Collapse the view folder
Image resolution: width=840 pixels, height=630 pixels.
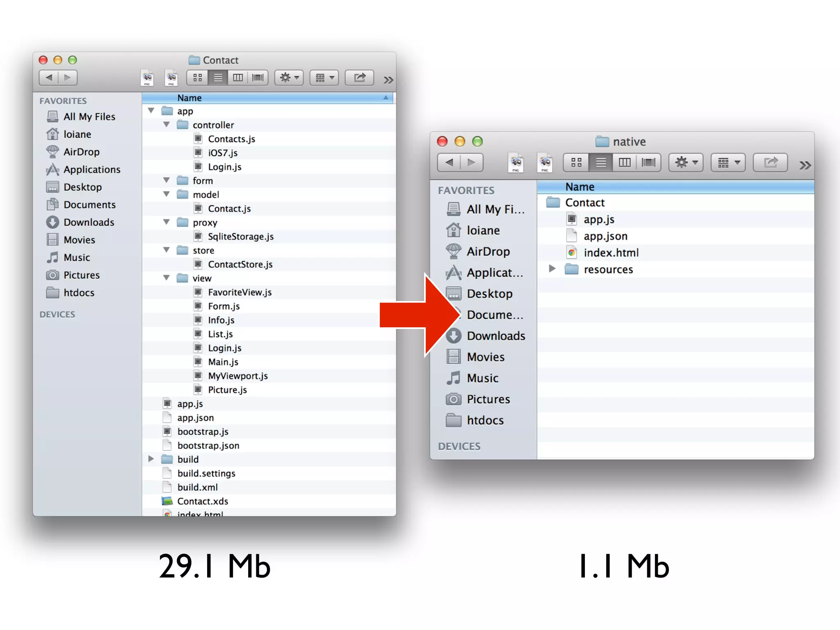point(166,278)
